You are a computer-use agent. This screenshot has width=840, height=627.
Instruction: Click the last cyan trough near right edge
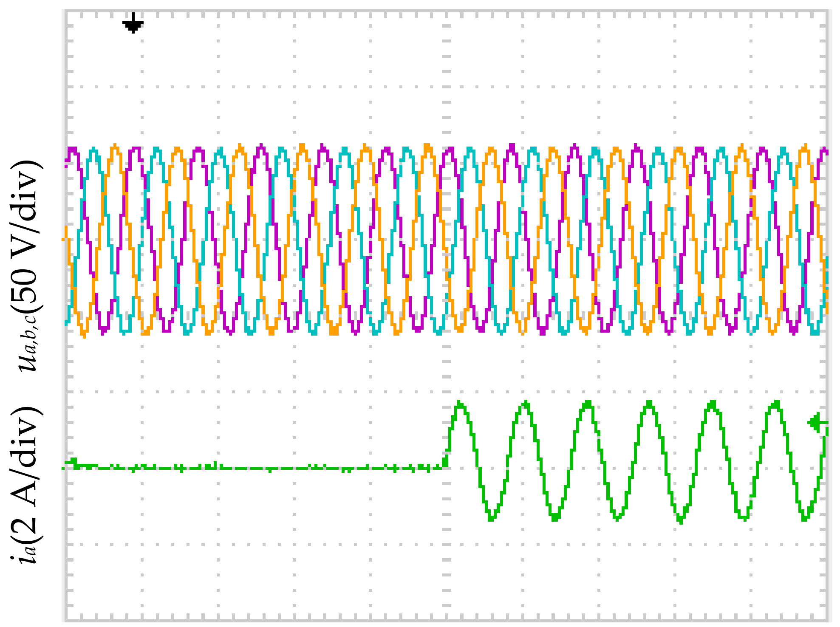(814, 332)
